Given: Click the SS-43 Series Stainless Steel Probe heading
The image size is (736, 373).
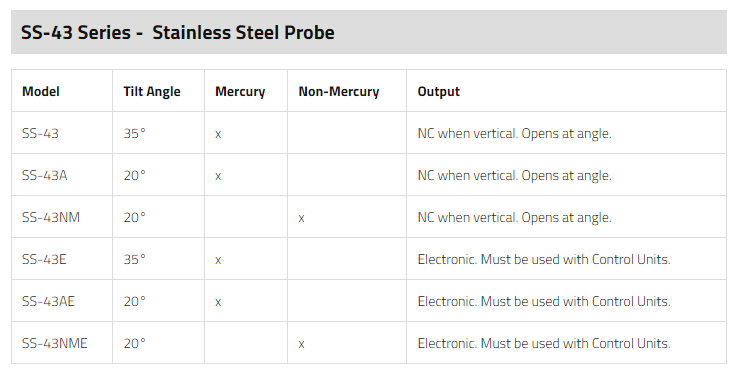Looking at the screenshot, I should point(177,32).
